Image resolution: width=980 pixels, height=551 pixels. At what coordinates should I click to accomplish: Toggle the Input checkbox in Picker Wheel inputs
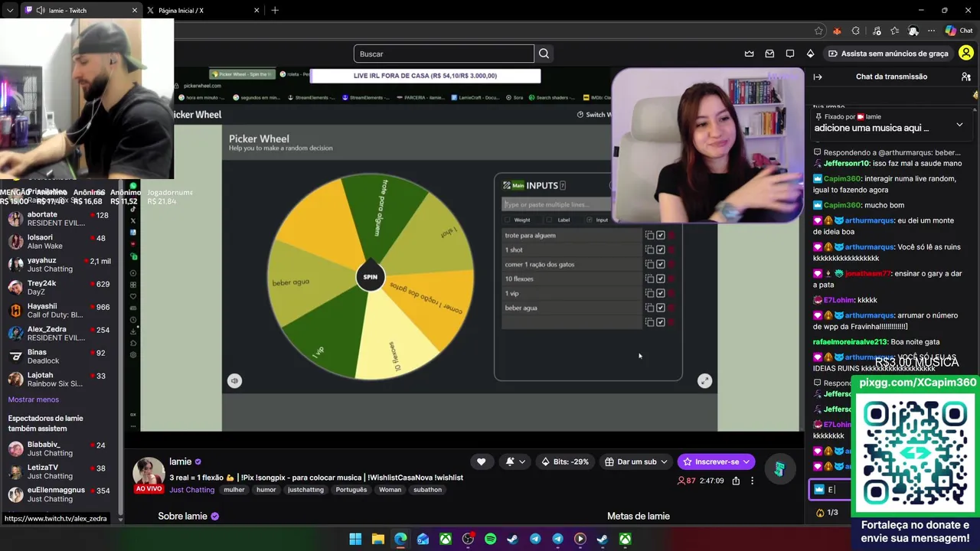click(x=589, y=220)
